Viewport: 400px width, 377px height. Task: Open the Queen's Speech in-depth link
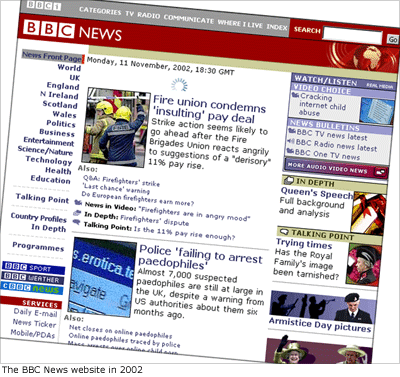point(317,193)
